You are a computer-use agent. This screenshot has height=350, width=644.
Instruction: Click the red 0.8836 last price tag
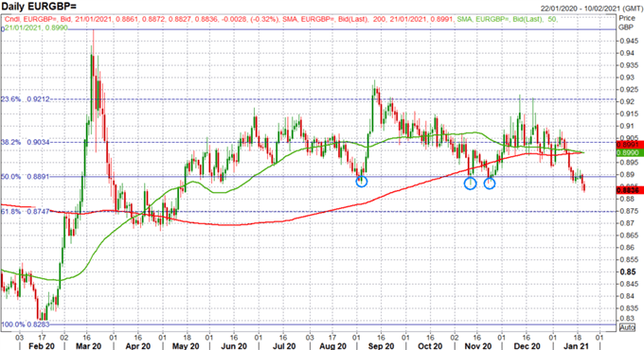point(630,190)
